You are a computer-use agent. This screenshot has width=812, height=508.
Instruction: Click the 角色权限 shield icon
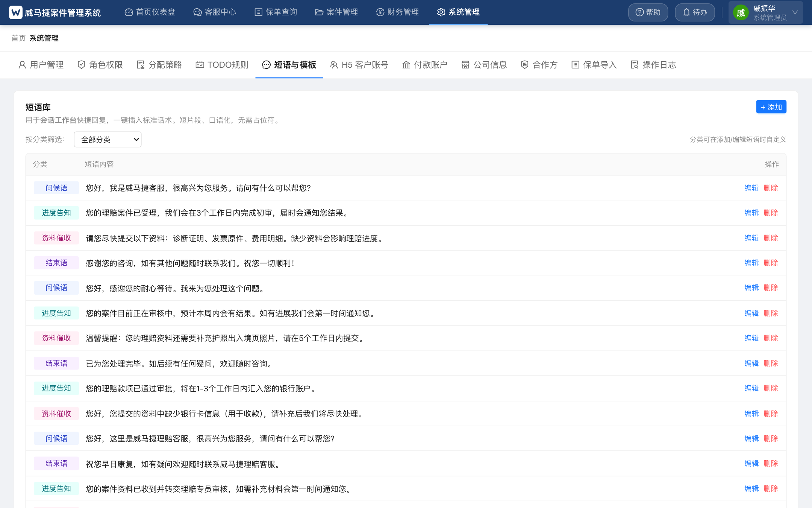(x=81, y=65)
